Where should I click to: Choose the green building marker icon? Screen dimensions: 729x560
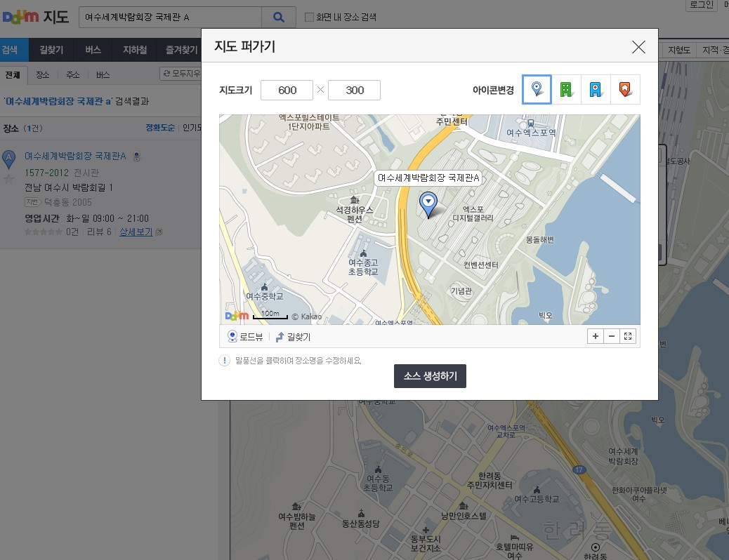click(x=566, y=90)
